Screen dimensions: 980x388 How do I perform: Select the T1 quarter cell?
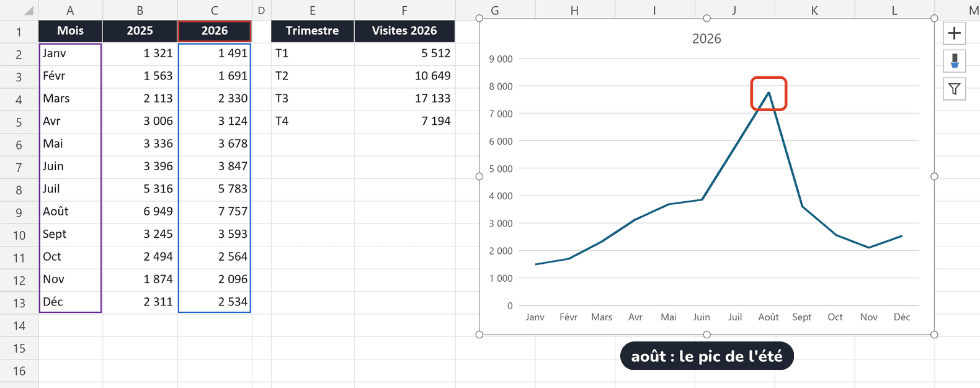point(313,53)
